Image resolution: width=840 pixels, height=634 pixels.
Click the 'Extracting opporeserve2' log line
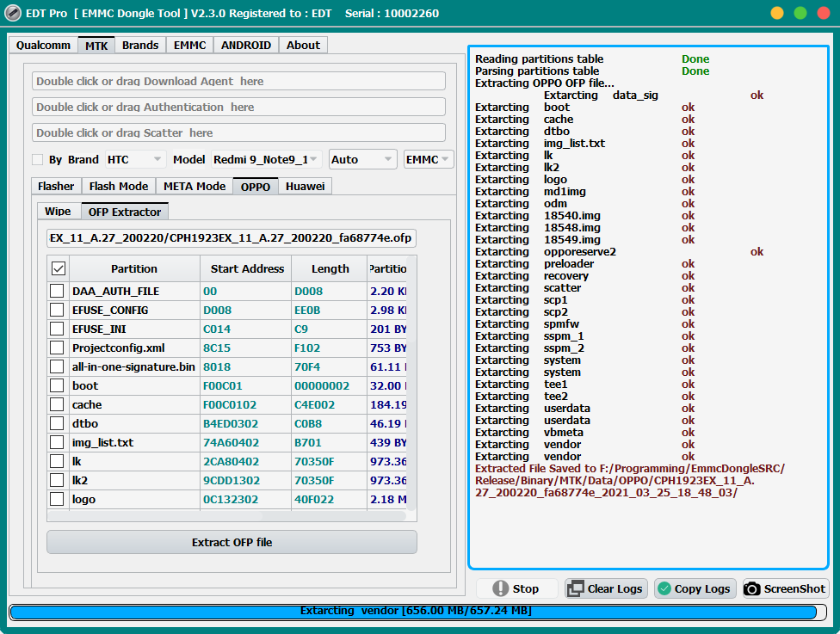coord(620,252)
